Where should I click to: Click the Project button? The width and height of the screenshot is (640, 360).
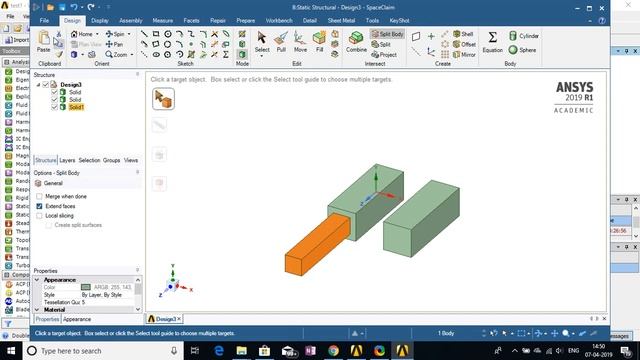point(384,54)
